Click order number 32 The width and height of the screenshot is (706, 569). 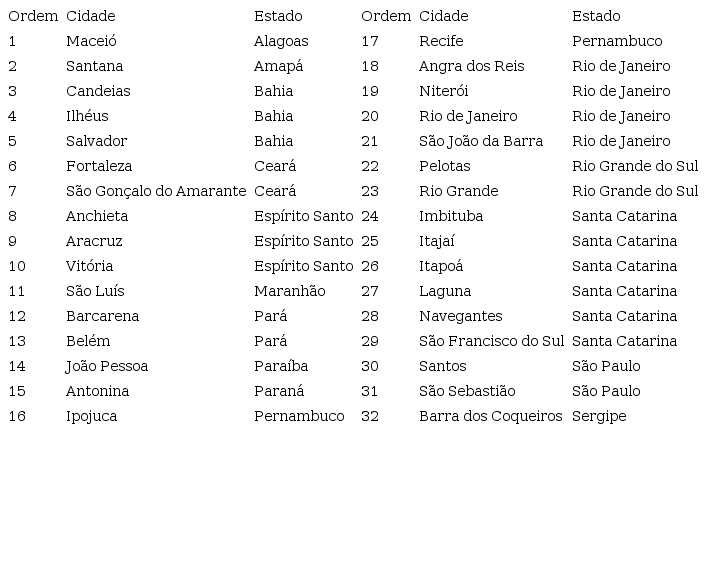point(370,416)
